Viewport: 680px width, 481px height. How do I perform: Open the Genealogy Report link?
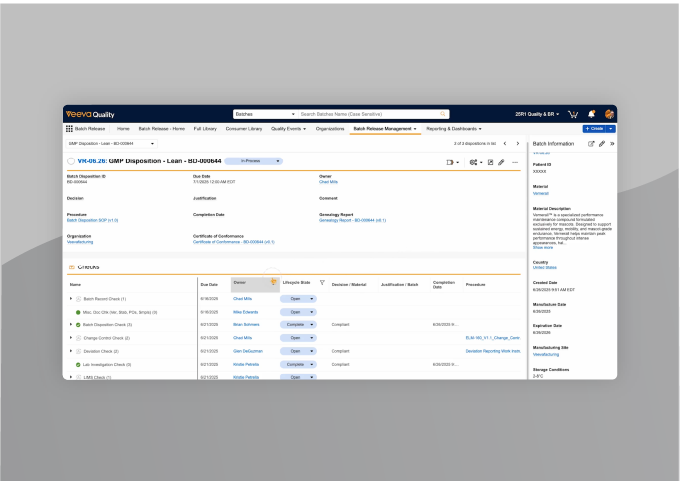tap(352, 220)
